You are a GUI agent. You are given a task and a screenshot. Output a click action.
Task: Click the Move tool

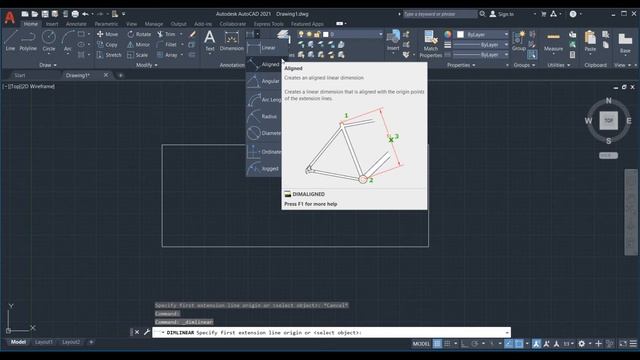click(x=108, y=34)
